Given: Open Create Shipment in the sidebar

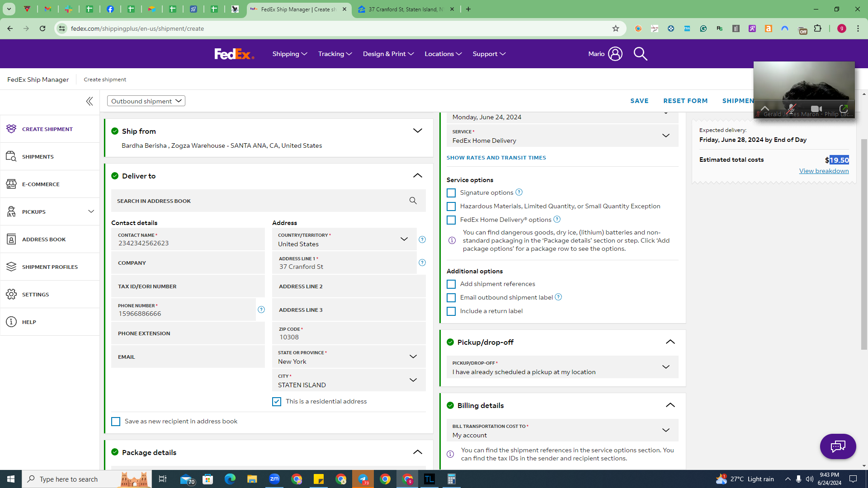Looking at the screenshot, I should [50, 129].
